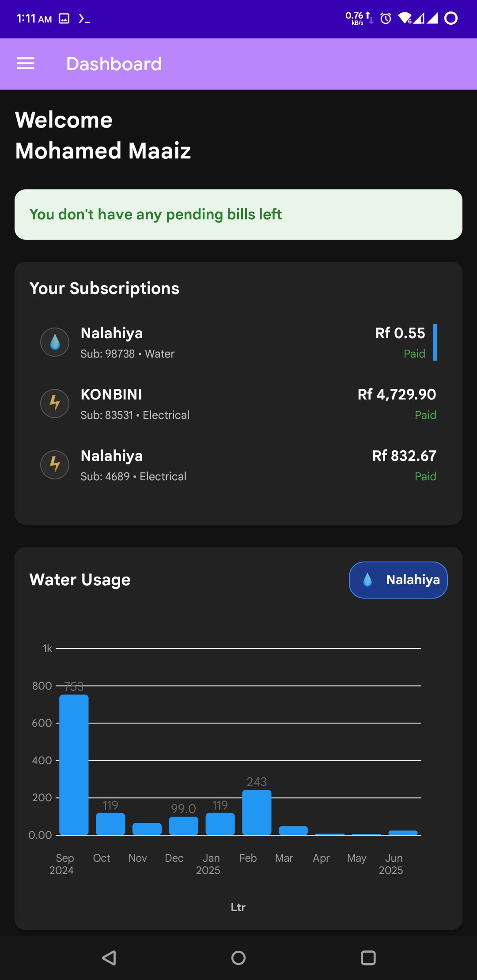Tap the Dec bar showing 99.0 litres
This screenshot has width=477, height=980.
[183, 825]
